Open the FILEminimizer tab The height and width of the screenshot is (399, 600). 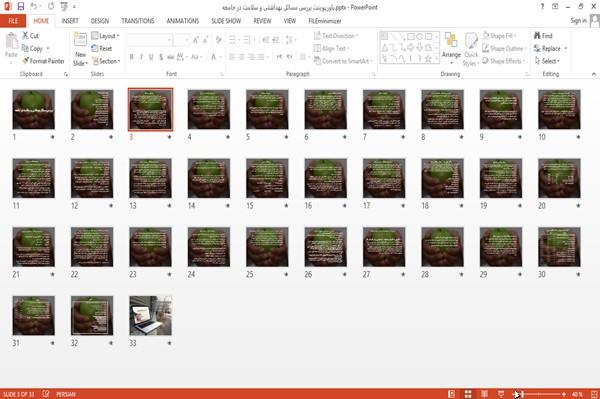(324, 21)
